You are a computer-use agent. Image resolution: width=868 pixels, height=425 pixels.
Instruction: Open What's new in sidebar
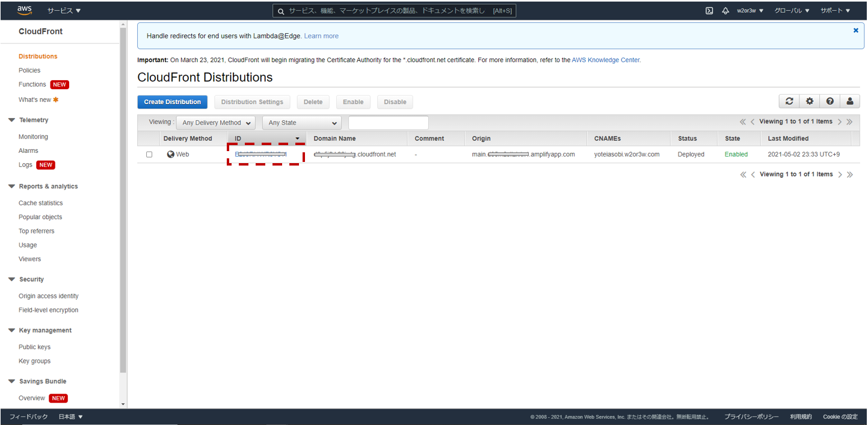pyautogui.click(x=35, y=100)
